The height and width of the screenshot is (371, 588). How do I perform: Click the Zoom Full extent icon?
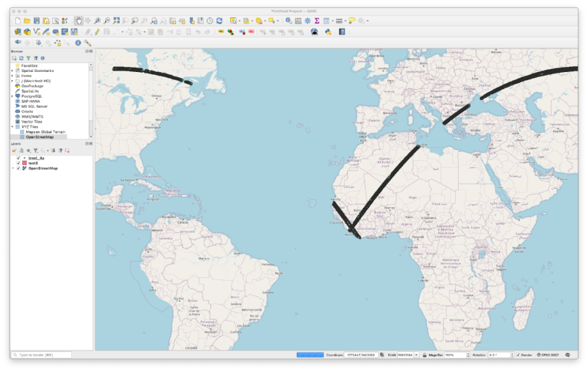click(116, 21)
